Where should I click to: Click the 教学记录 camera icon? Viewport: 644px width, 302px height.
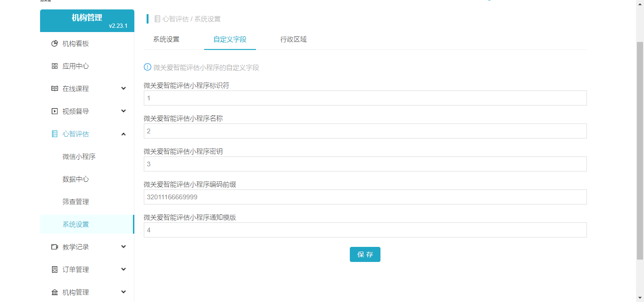(x=55, y=247)
